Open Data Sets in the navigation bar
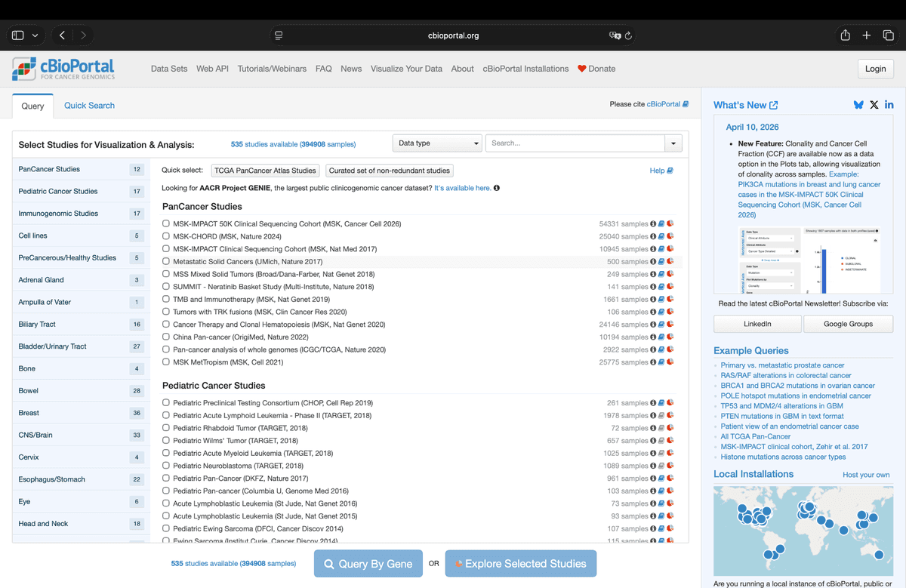 [x=169, y=69]
